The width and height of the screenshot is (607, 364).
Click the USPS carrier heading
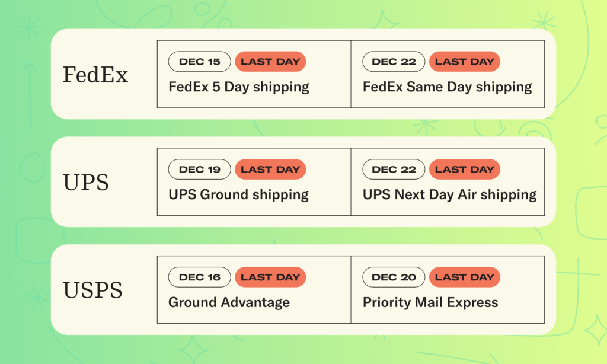pyautogui.click(x=92, y=290)
